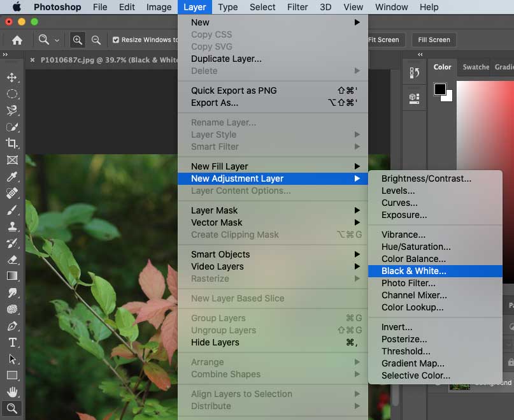The width and height of the screenshot is (514, 420).
Task: Select the Eyedropper tool
Action: tap(12, 177)
